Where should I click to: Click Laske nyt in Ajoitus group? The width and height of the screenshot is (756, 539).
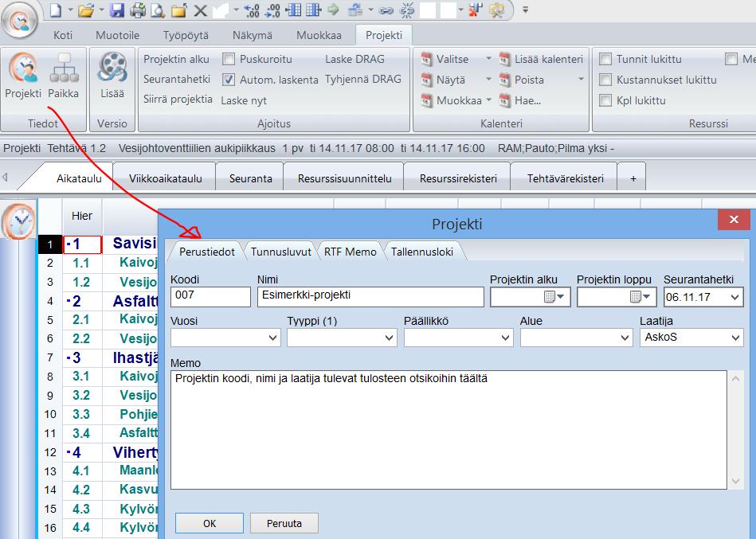(x=244, y=100)
